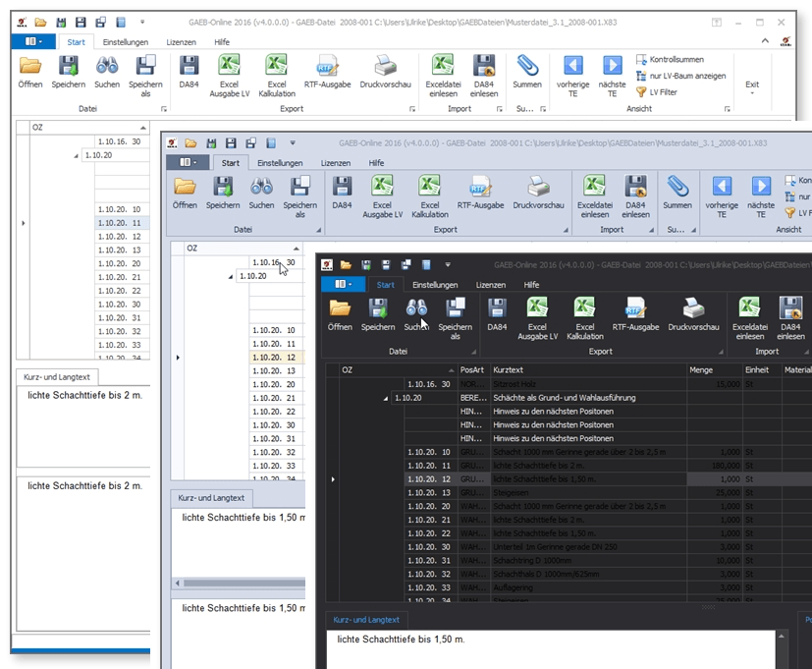Open the Exit dropdown in the ribbon
Image resolution: width=812 pixels, height=669 pixels.
[x=752, y=84]
